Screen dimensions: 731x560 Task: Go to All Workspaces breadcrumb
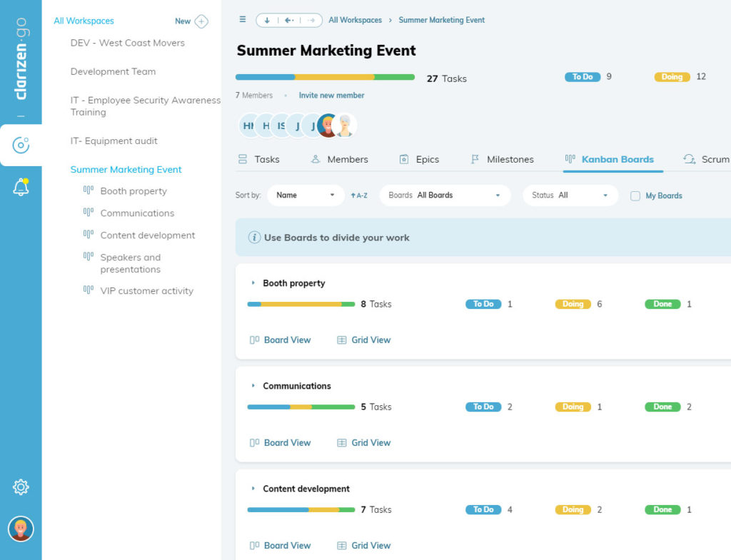355,20
